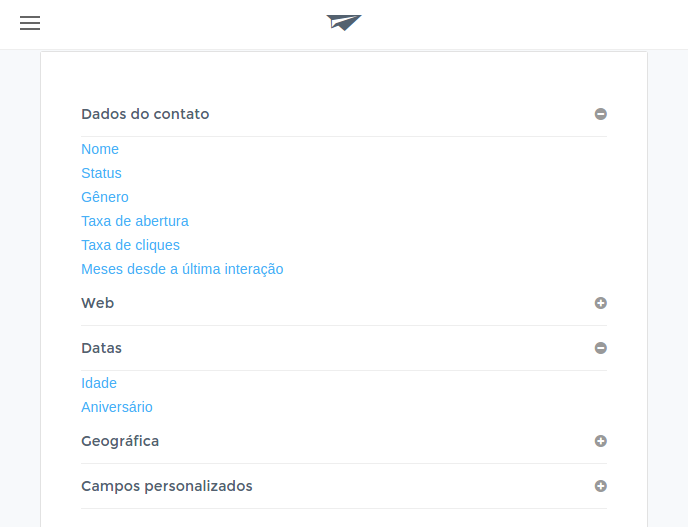
Task: Expand Geográfica section plus icon
Action: click(601, 441)
